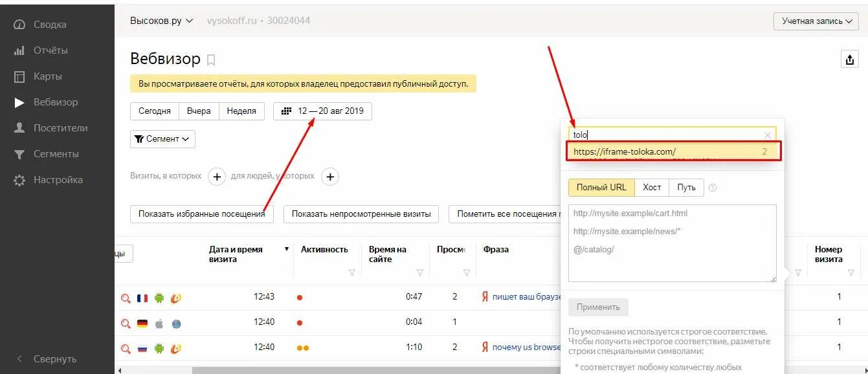Open Посетители in sidebar
Screen dimensions: 868x374
(60, 128)
